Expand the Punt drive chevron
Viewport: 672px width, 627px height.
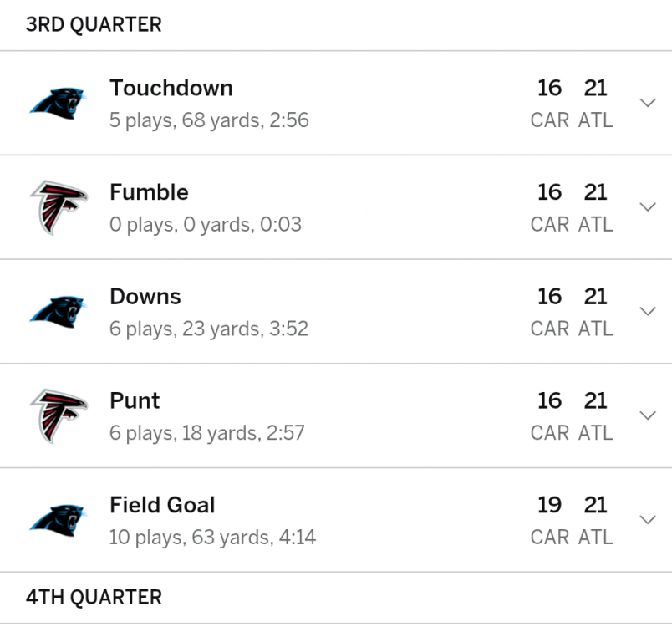tap(648, 415)
